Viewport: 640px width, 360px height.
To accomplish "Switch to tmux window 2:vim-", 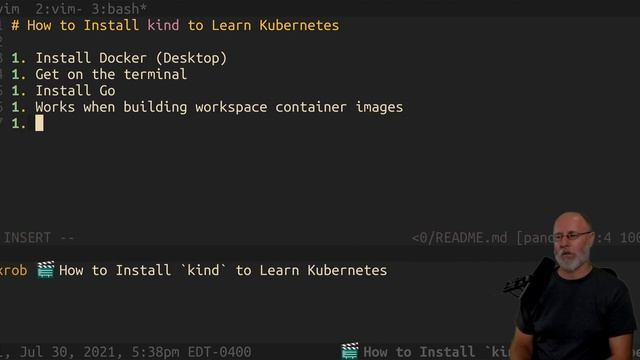I will coord(59,8).
